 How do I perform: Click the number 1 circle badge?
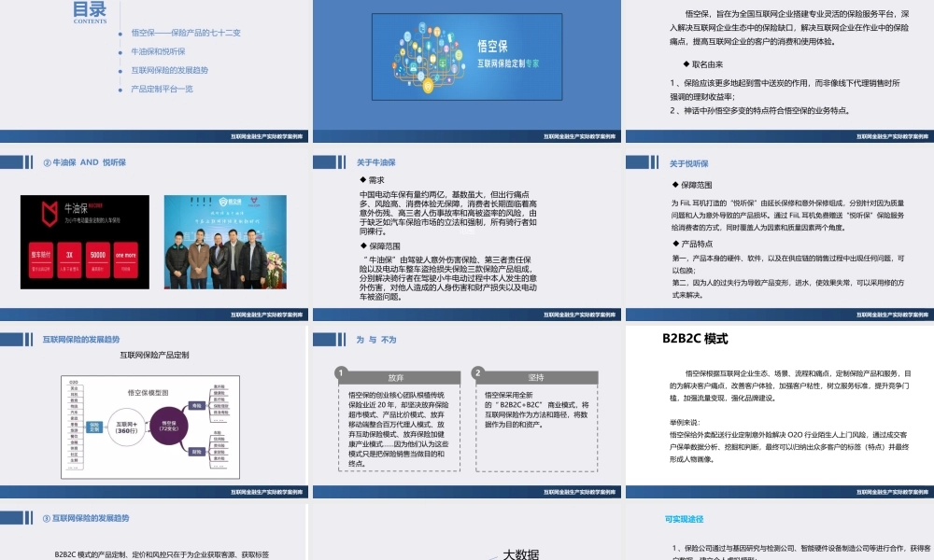click(x=341, y=372)
